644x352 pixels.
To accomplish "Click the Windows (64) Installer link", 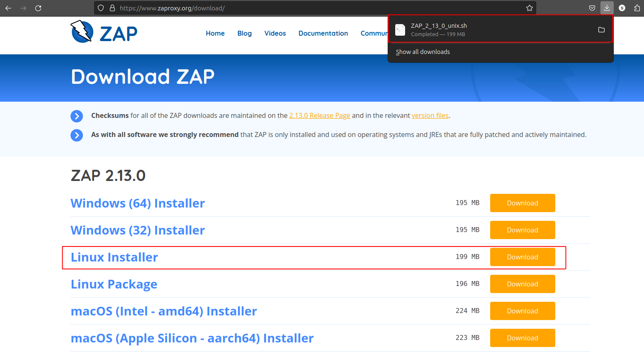I will pos(138,203).
